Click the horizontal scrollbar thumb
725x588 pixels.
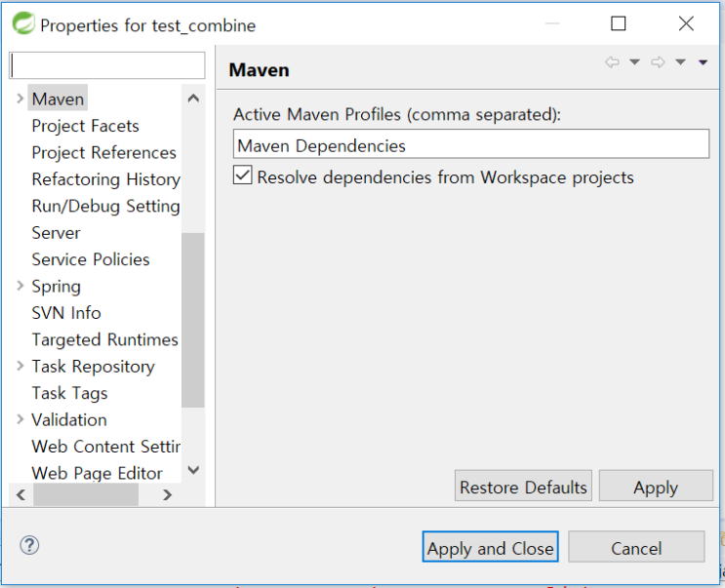click(86, 494)
